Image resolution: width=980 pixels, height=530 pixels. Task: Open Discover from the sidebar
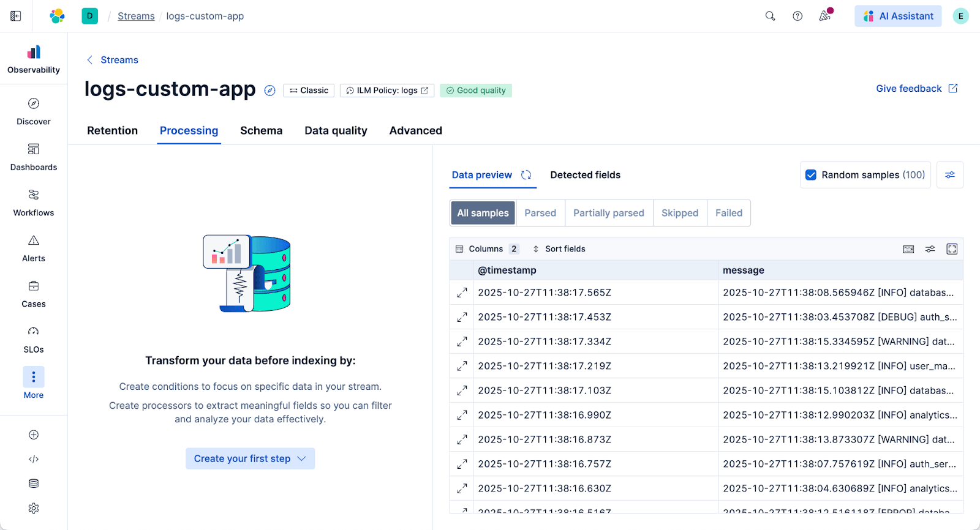point(34,111)
